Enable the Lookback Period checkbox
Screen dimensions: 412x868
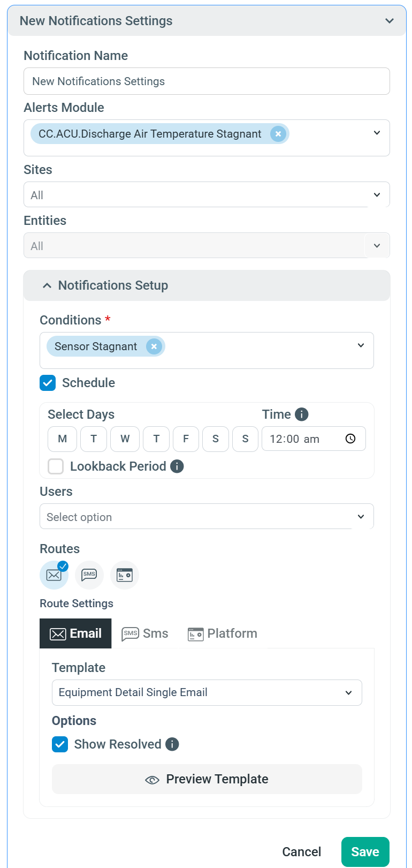(x=56, y=466)
